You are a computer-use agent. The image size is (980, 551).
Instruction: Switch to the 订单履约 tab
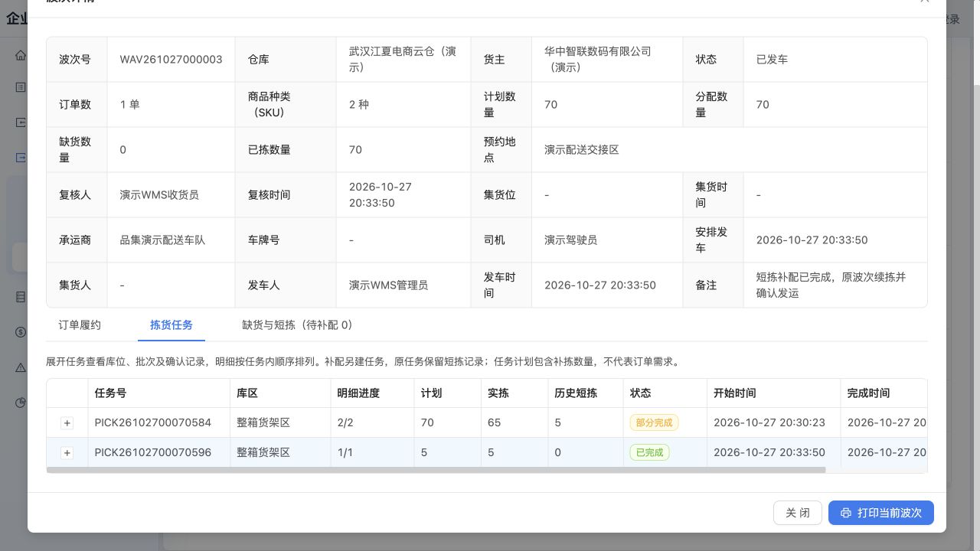pyautogui.click(x=80, y=325)
